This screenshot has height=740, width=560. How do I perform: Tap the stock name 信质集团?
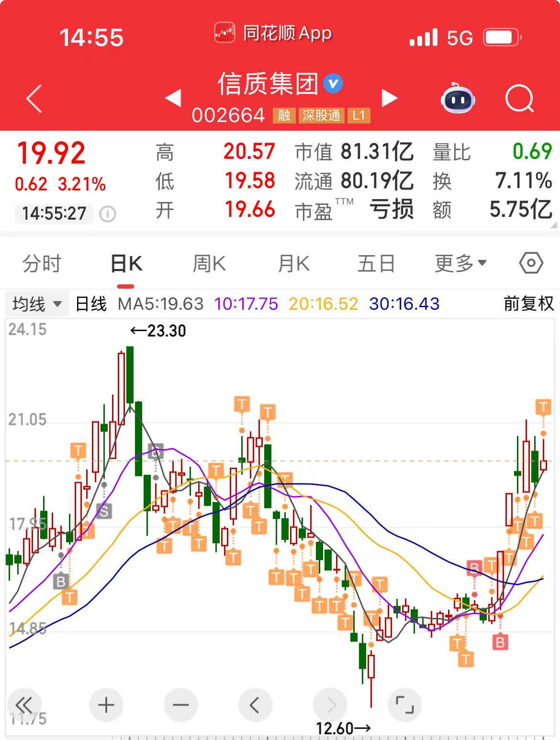268,84
